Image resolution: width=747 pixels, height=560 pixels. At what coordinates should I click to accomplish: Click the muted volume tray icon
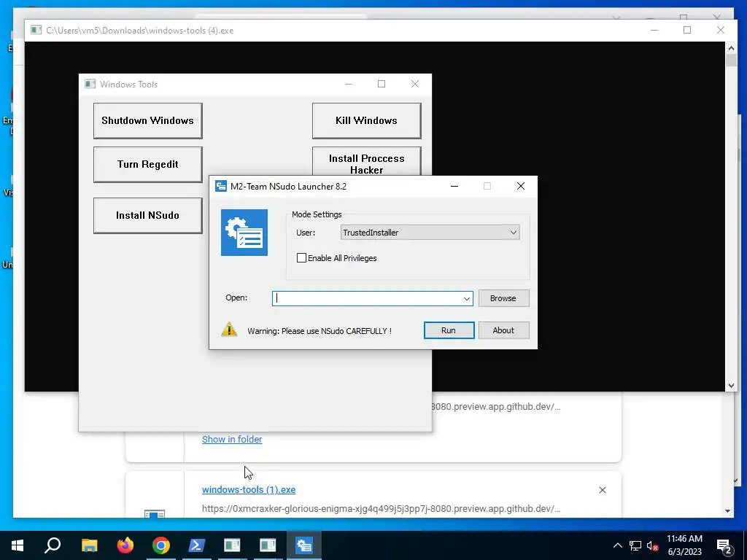[x=653, y=545]
